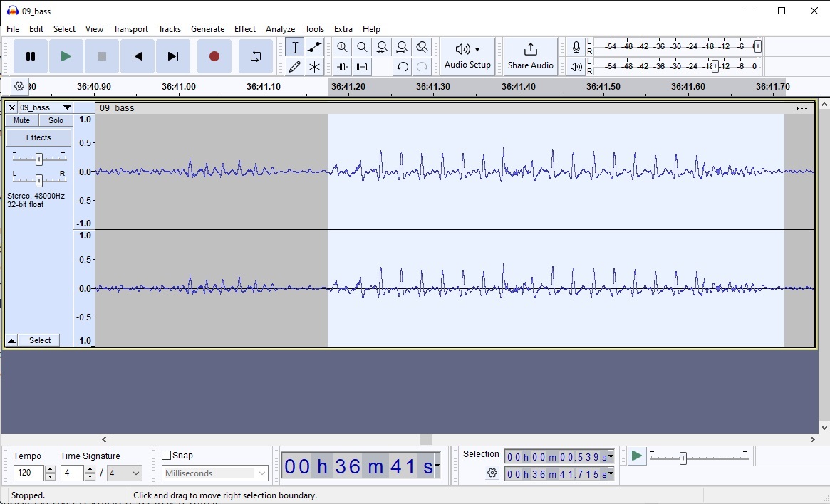The width and height of the screenshot is (830, 504).
Task: Adjust the recording level slider
Action: (x=757, y=46)
